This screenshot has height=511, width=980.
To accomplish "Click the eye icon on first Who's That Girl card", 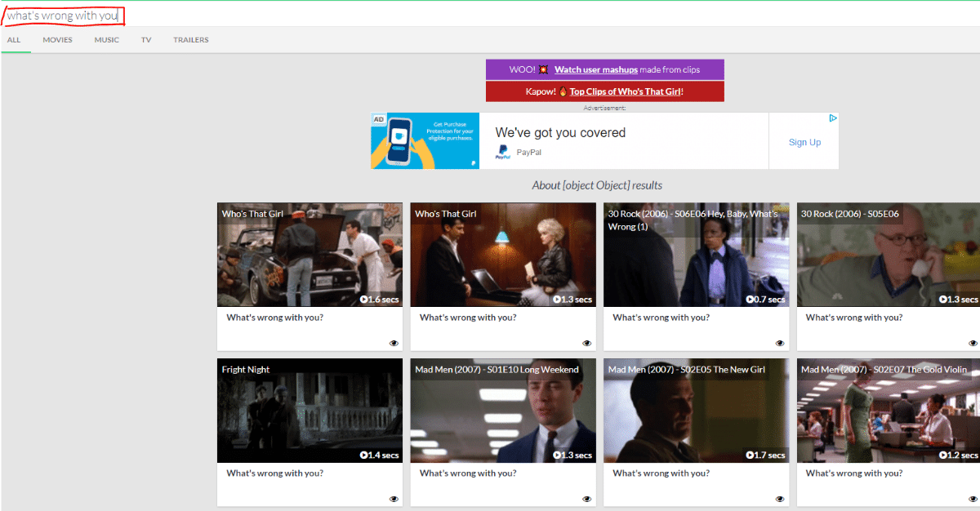I will click(394, 343).
